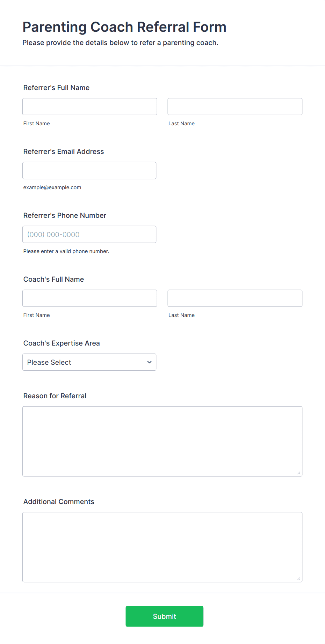
Task: Open the Coach's Expertise Area dropdown
Action: [89, 362]
